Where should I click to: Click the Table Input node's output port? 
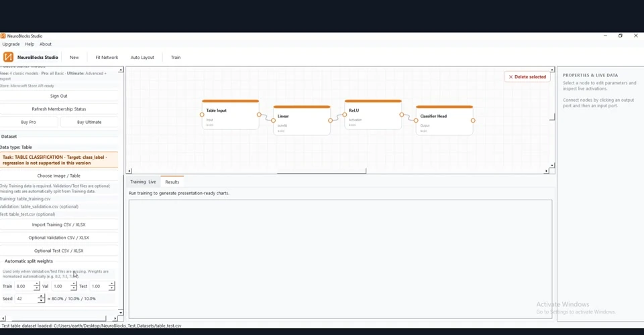(x=259, y=115)
